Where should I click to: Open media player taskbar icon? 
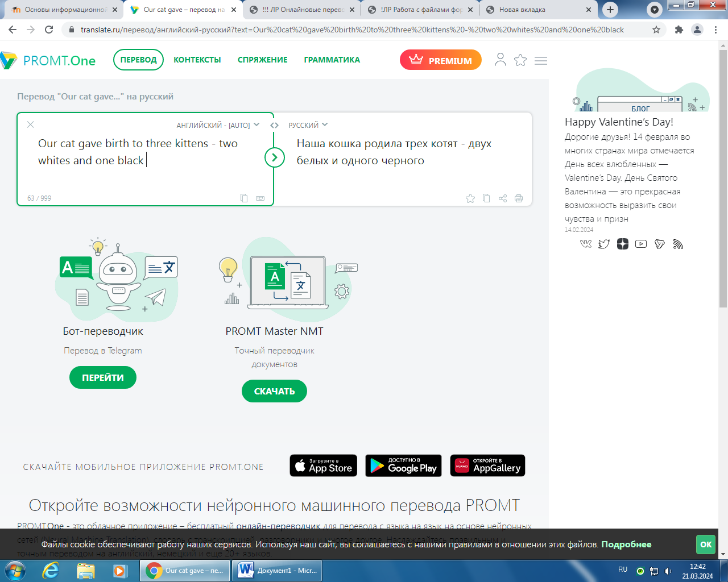(x=120, y=570)
